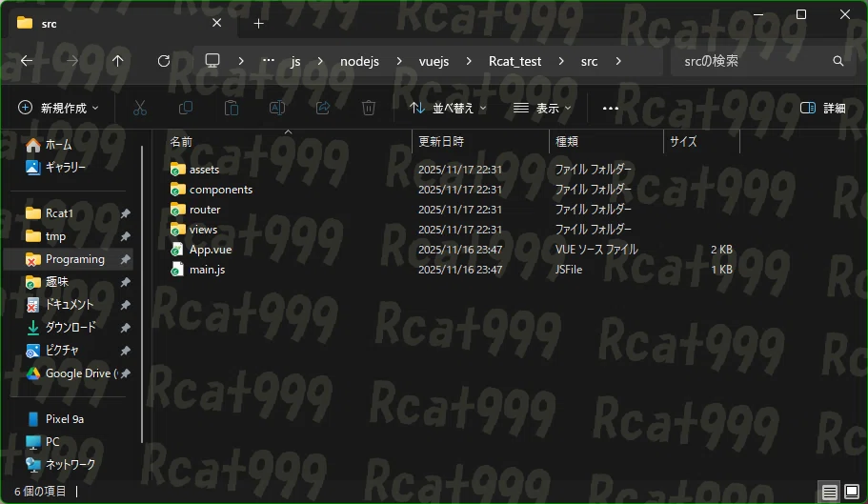
Task: Switch to details list view icon
Action: point(829,492)
